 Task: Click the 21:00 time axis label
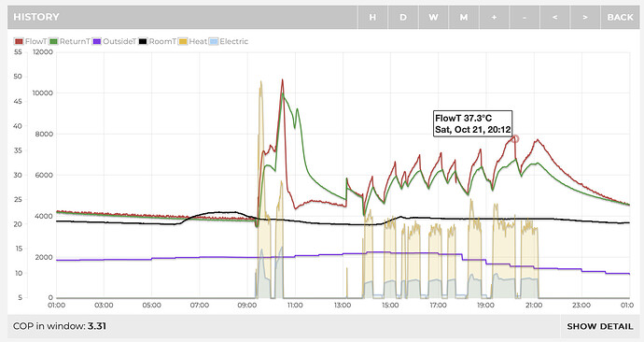534,305
